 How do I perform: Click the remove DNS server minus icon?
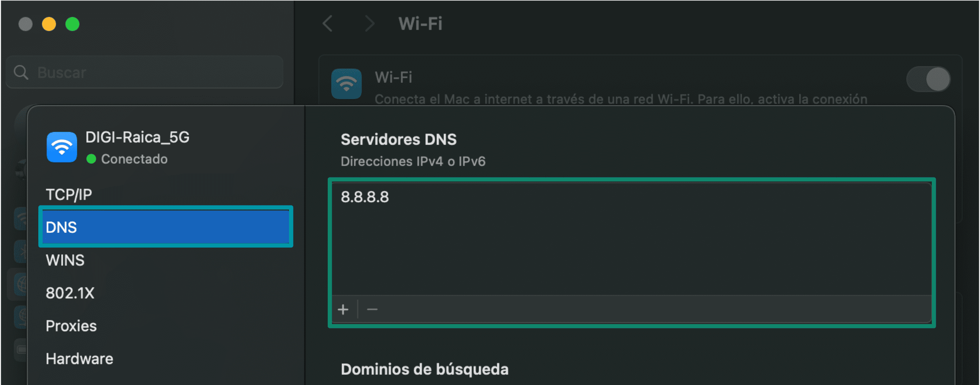pos(372,310)
